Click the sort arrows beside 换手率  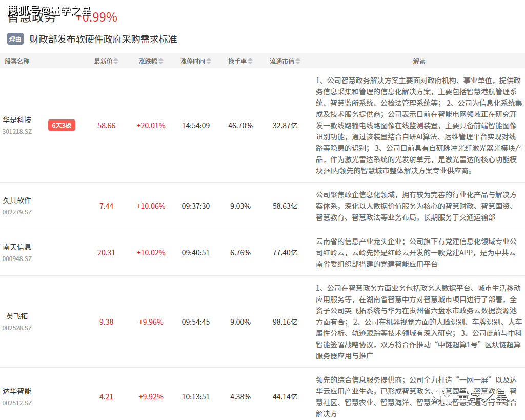pos(250,62)
